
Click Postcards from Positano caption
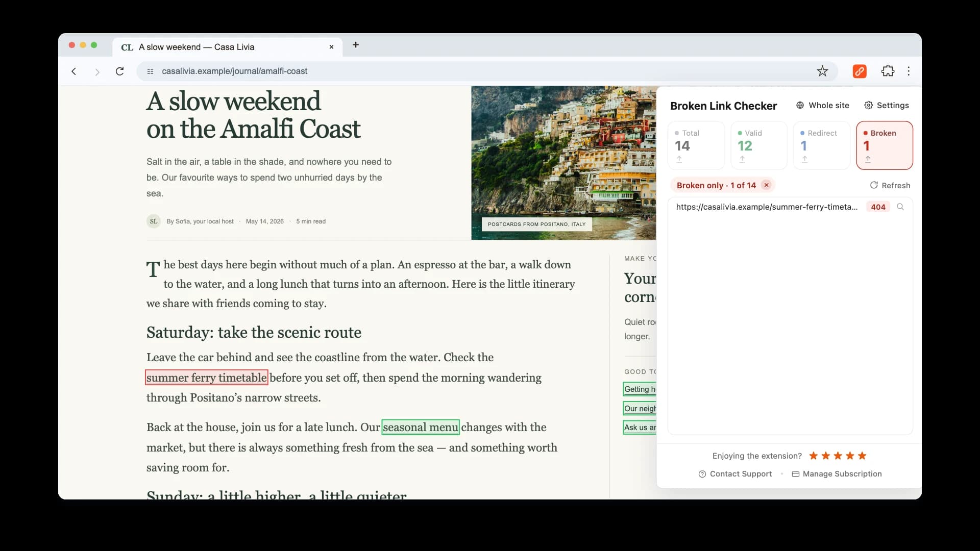(536, 224)
